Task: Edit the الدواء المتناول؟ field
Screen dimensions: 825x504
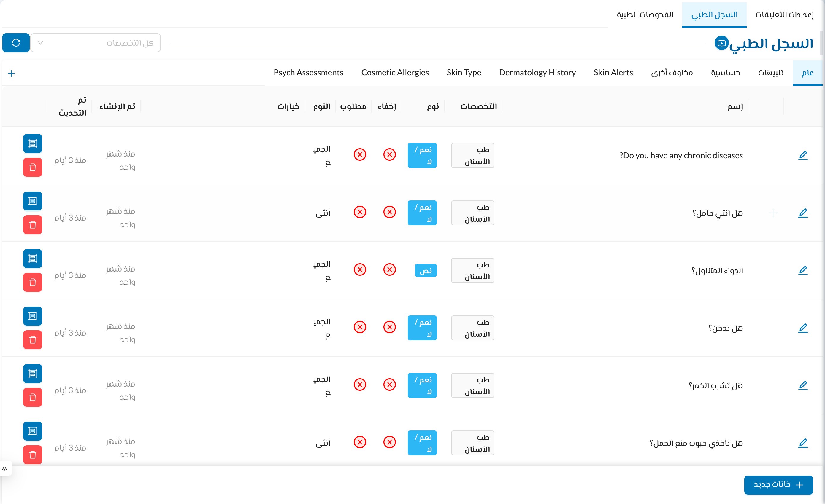Action: pyautogui.click(x=803, y=270)
